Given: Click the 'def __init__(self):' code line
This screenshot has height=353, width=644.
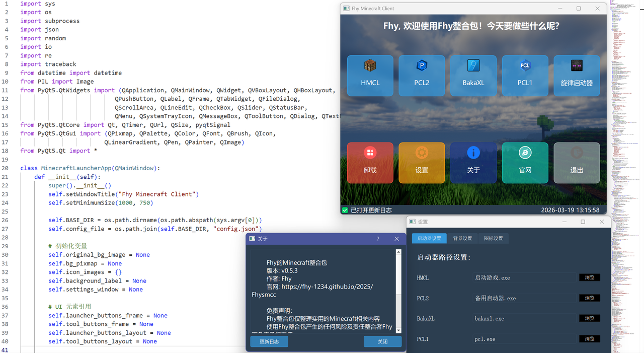Looking at the screenshot, I should click(x=67, y=177).
